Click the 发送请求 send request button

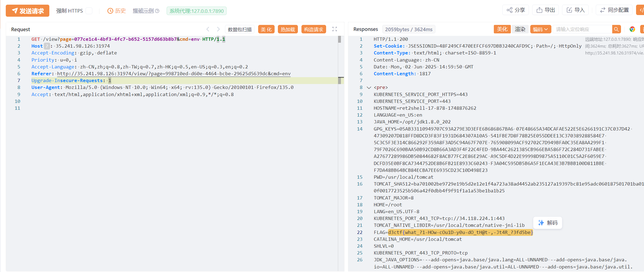coord(27,11)
